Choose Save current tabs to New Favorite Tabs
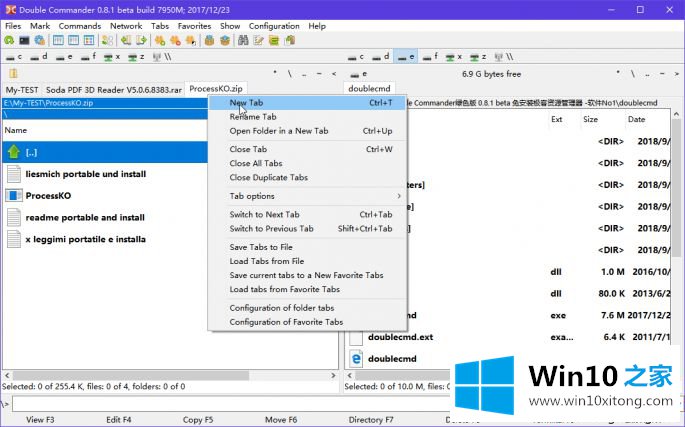685x427 pixels. coord(306,275)
